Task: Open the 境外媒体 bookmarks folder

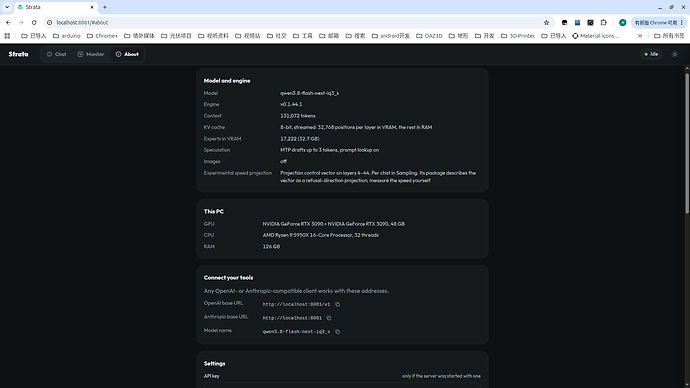Action: pos(139,36)
